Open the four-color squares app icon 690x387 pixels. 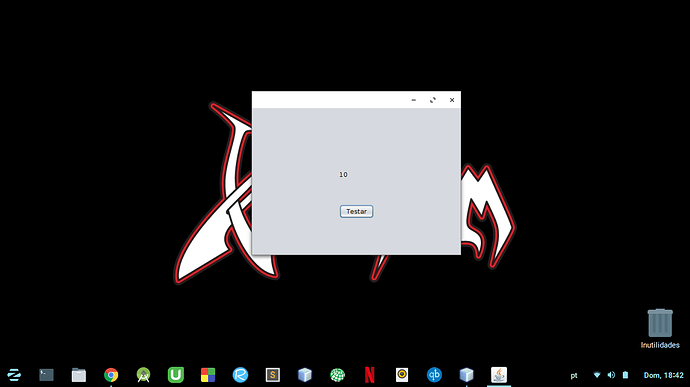[x=208, y=375]
